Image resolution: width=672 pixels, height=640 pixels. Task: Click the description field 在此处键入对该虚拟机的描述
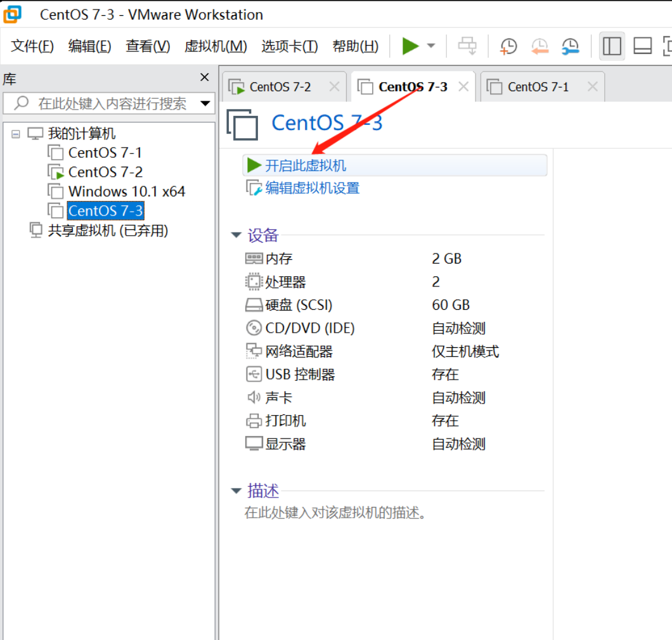tap(335, 513)
